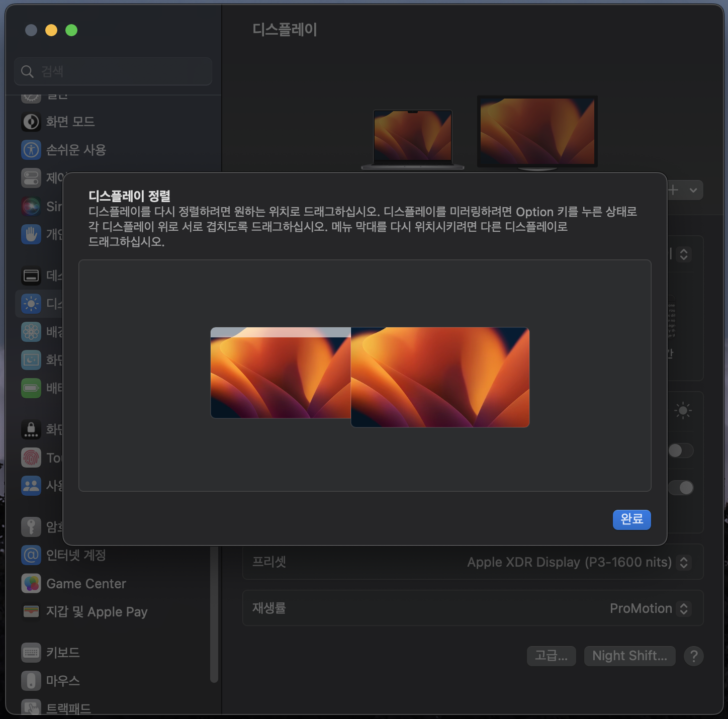Toggle the upper switch behind the dialog
This screenshot has height=719, width=728.
[x=681, y=451]
